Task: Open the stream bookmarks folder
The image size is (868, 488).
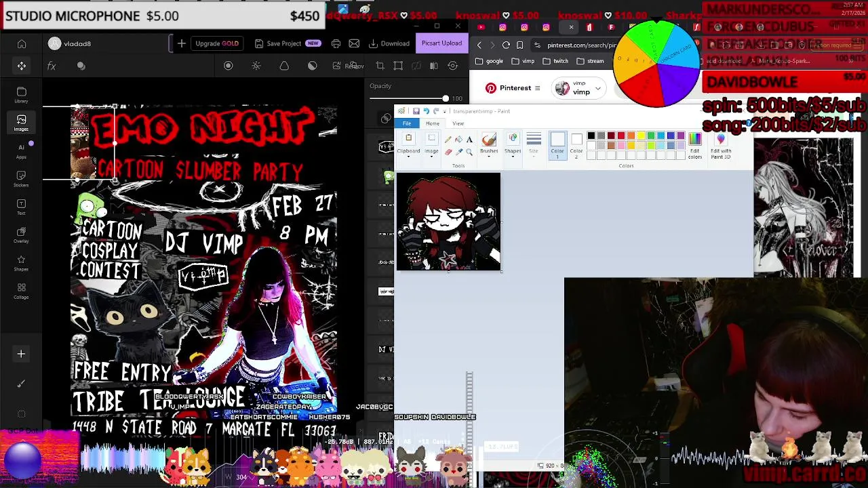Action: (590, 61)
